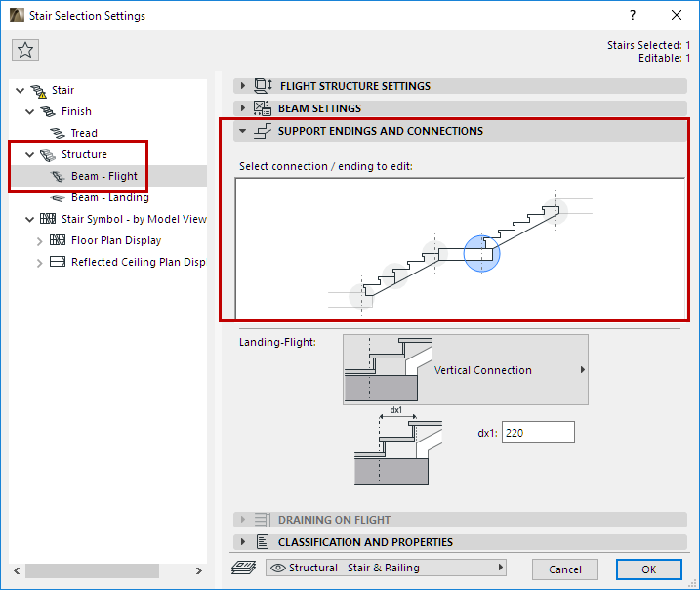The width and height of the screenshot is (700, 590).
Task: Click the Support Endings and Connections icon
Action: coord(262,131)
